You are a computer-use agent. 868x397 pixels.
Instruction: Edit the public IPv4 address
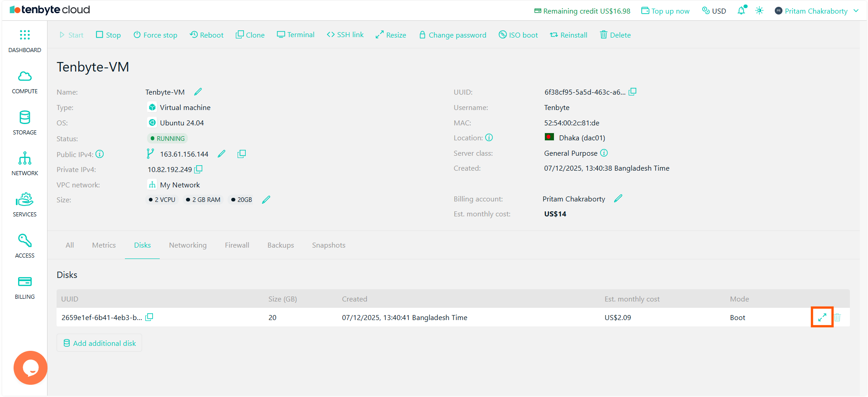pos(221,154)
